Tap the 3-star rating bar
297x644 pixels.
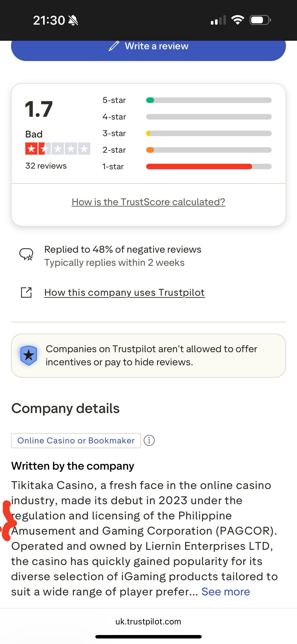pos(209,134)
